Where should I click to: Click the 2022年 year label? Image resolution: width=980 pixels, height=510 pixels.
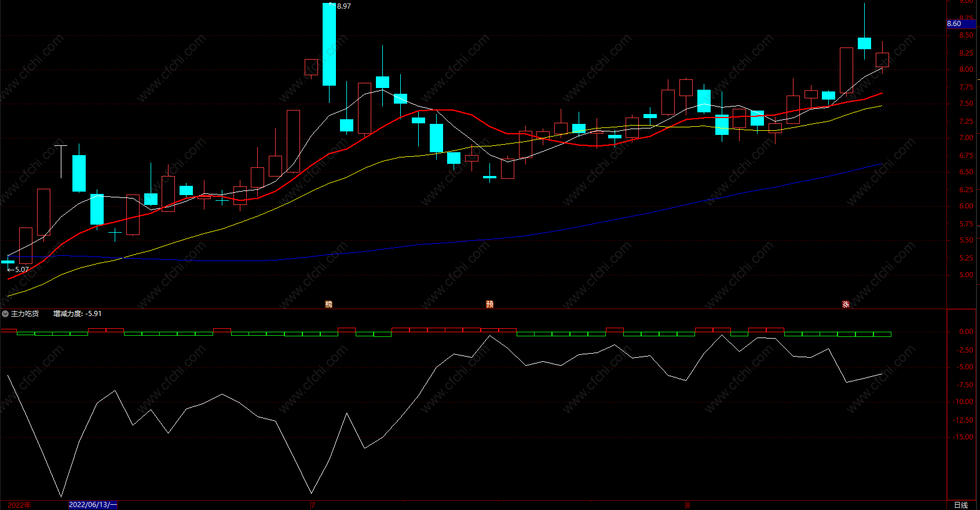coord(20,505)
